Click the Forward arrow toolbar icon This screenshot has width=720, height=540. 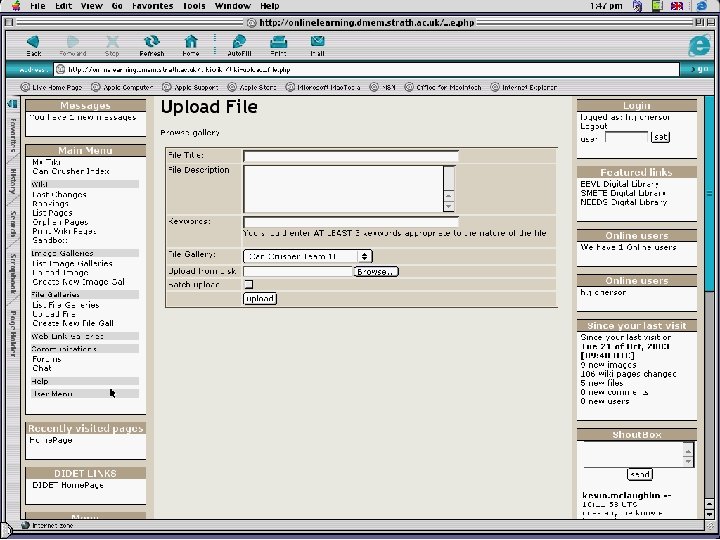[73, 42]
